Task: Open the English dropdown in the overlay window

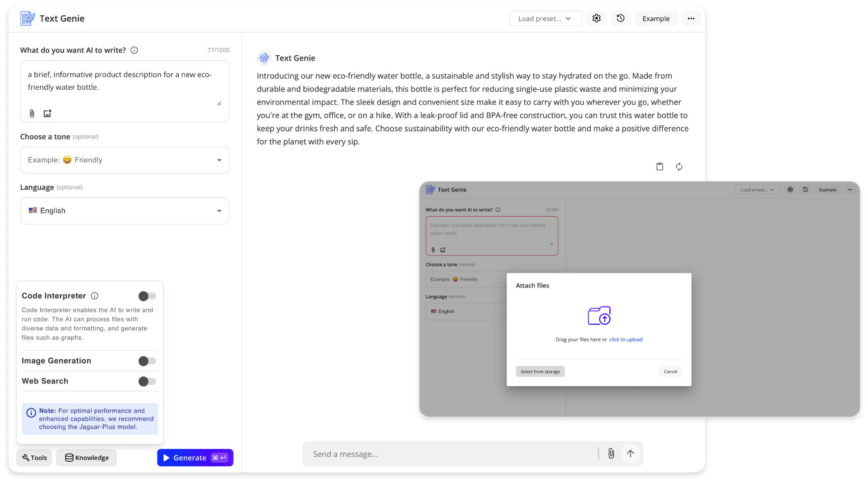Action: click(x=466, y=311)
